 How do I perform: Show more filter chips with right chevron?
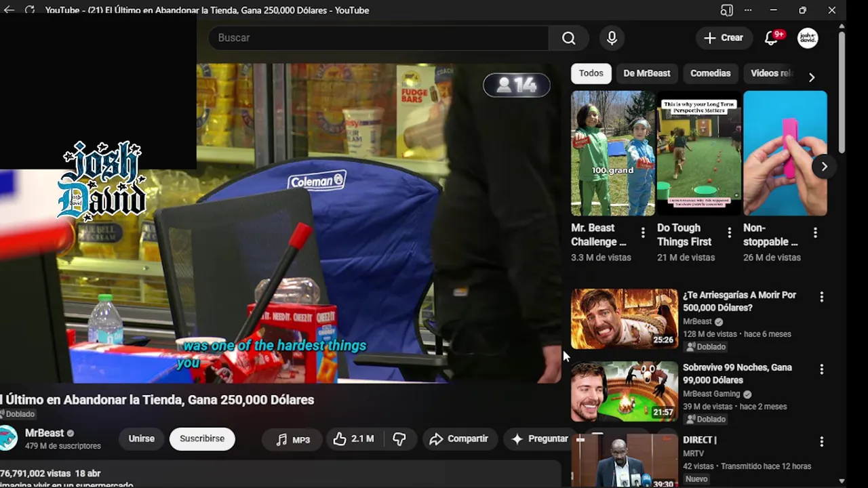coord(812,77)
